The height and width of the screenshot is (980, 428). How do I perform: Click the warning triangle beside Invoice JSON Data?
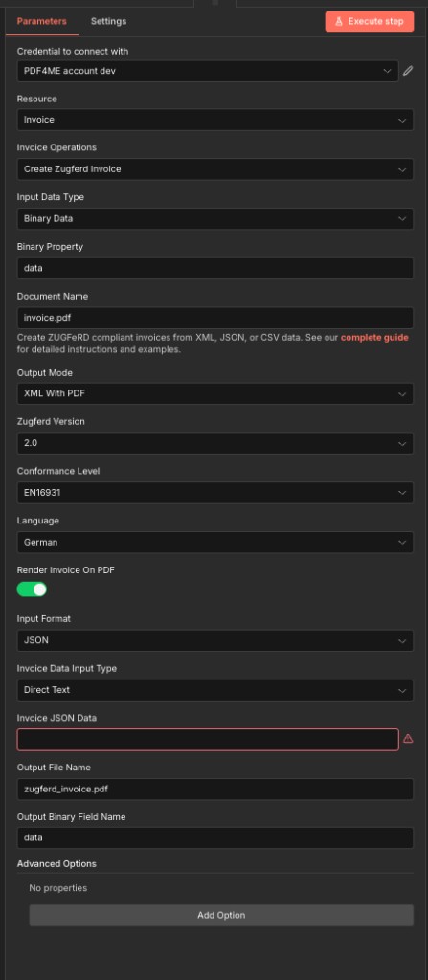coord(408,739)
